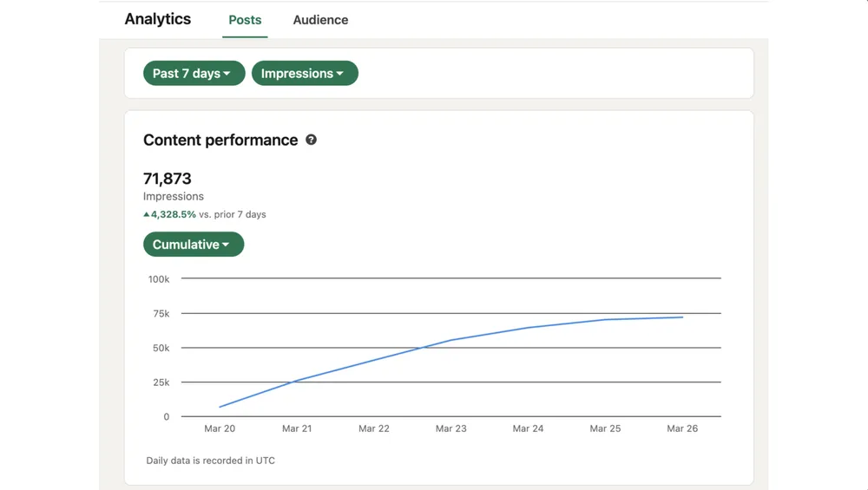Open the Impressions metric dropdown
Viewport: 868px width, 490px height.
point(305,73)
